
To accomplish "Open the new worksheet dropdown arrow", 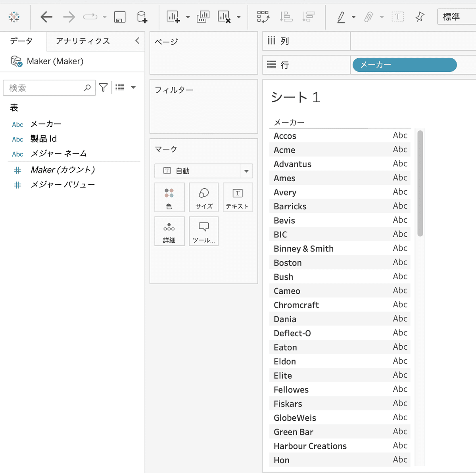I will click(x=188, y=17).
